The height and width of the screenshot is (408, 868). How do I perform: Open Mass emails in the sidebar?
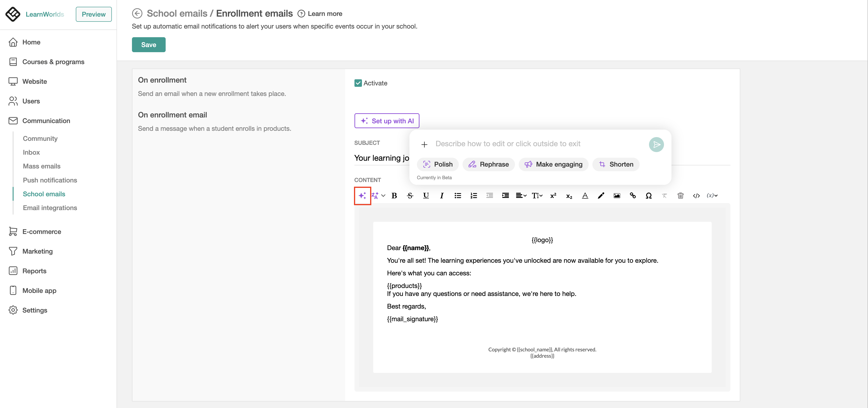click(41, 166)
